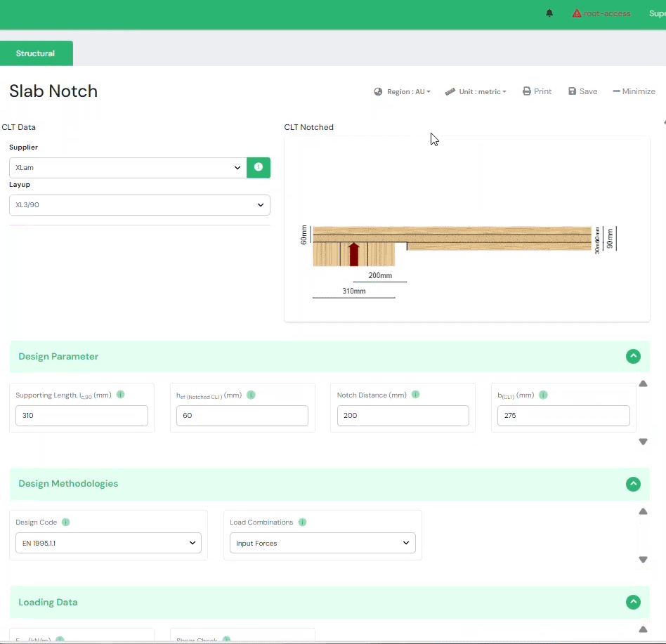Click the Save button

(x=582, y=91)
